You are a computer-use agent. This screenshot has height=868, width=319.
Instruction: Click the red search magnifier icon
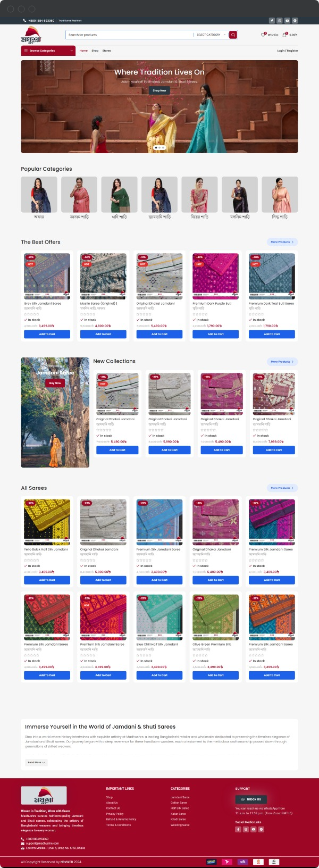pos(233,35)
